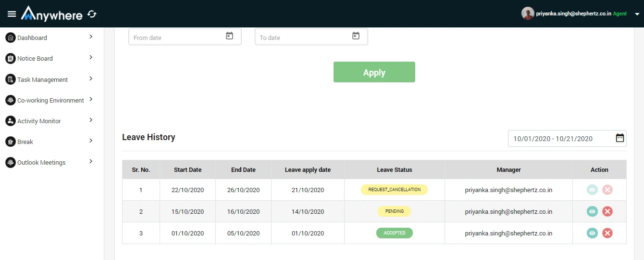Click the user profile avatar

pos(528,13)
